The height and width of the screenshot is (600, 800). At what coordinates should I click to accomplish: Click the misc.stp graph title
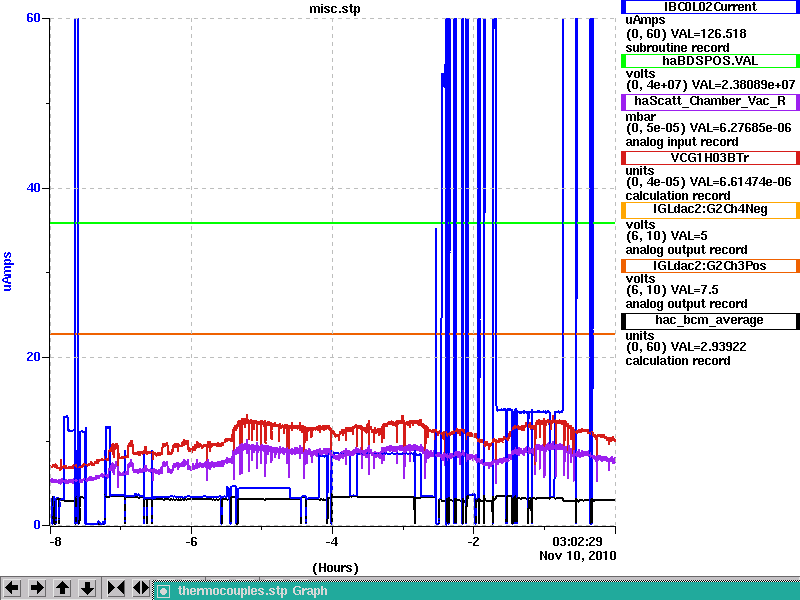tap(335, 9)
